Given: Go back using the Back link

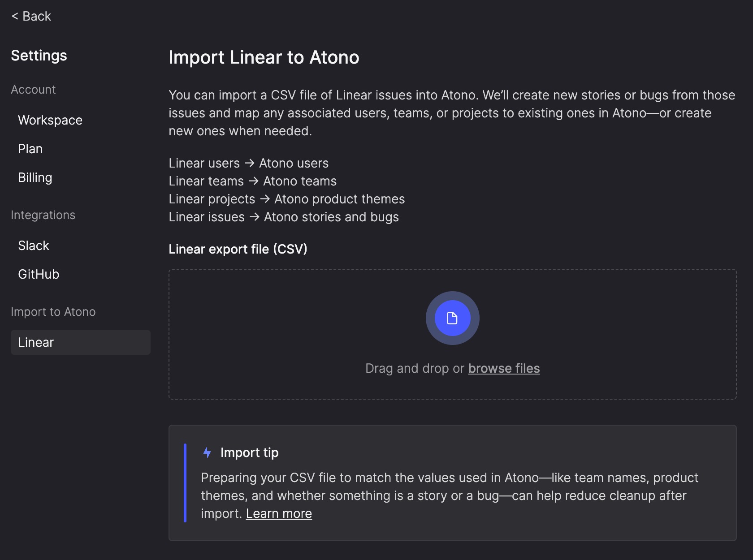Looking at the screenshot, I should 31,16.
